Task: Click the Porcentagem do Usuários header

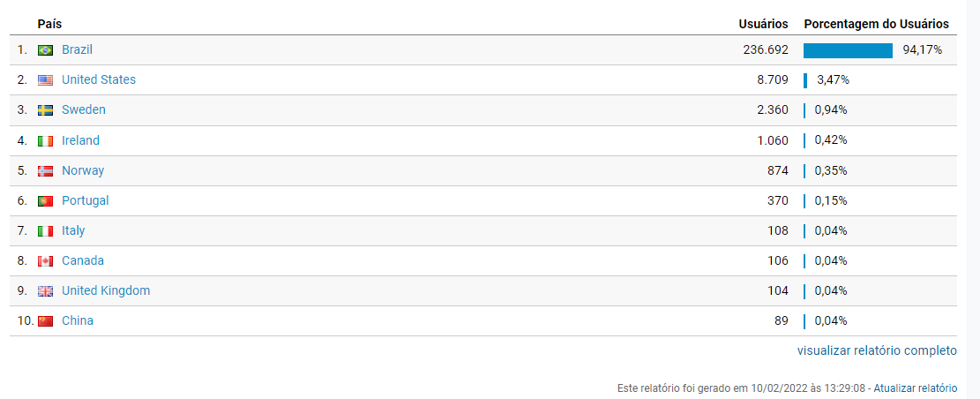Action: [x=876, y=25]
